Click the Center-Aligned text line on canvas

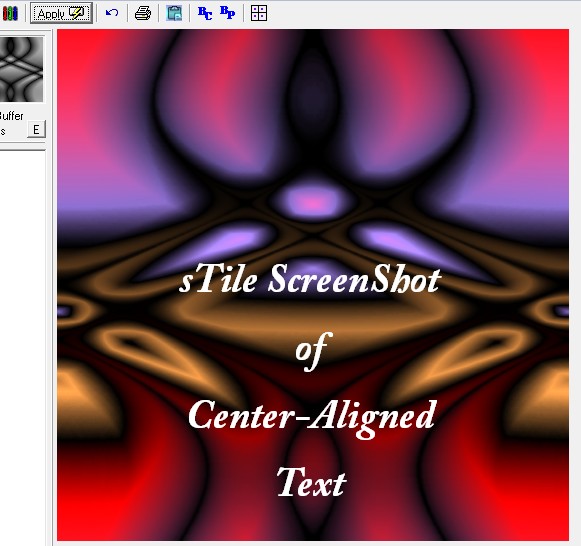pos(312,419)
